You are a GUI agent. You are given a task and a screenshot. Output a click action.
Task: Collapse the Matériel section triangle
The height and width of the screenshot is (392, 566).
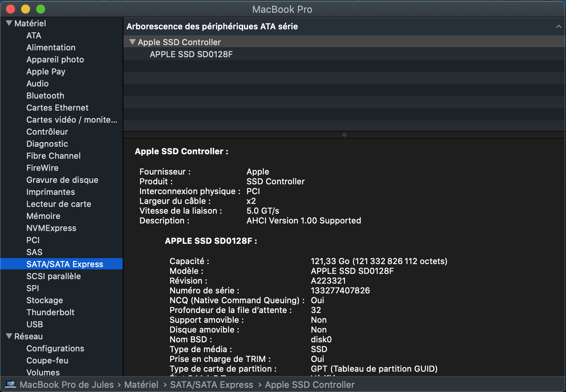[x=9, y=23]
